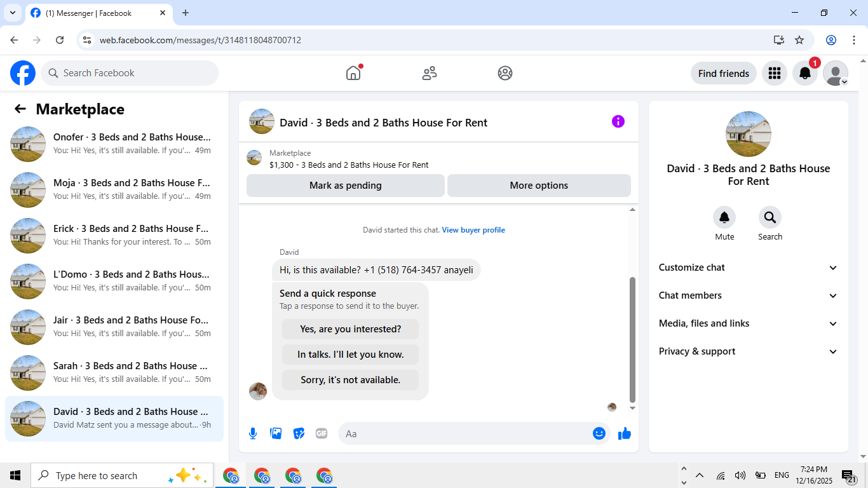868x488 pixels.
Task: Send "Sorry, it's not available." response
Action: click(x=351, y=380)
